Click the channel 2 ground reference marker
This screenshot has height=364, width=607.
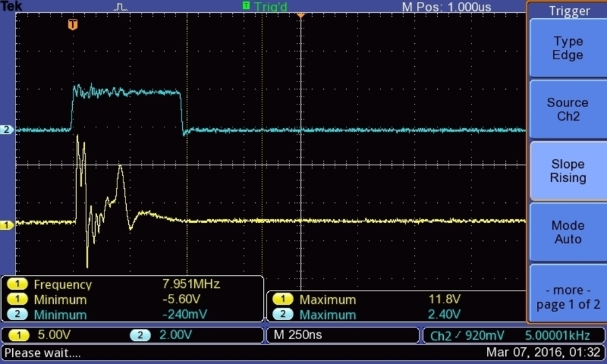click(x=7, y=129)
